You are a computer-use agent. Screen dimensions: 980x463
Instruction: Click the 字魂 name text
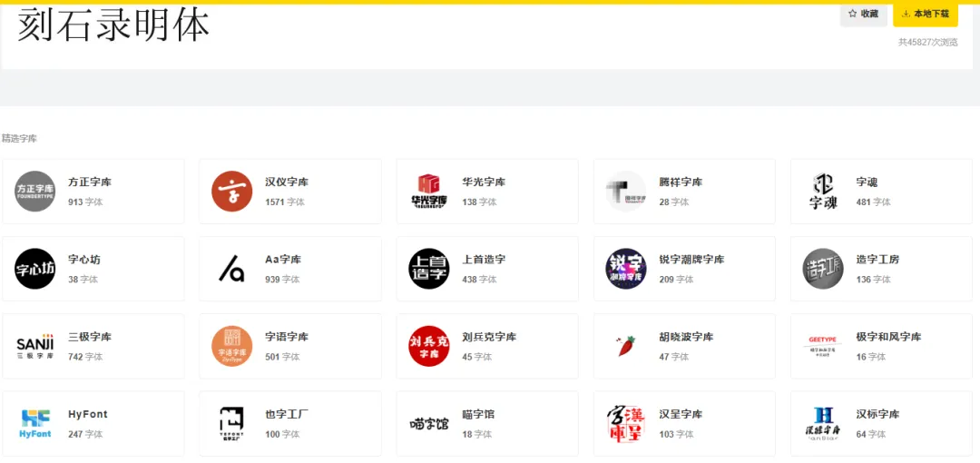pyautogui.click(x=867, y=182)
